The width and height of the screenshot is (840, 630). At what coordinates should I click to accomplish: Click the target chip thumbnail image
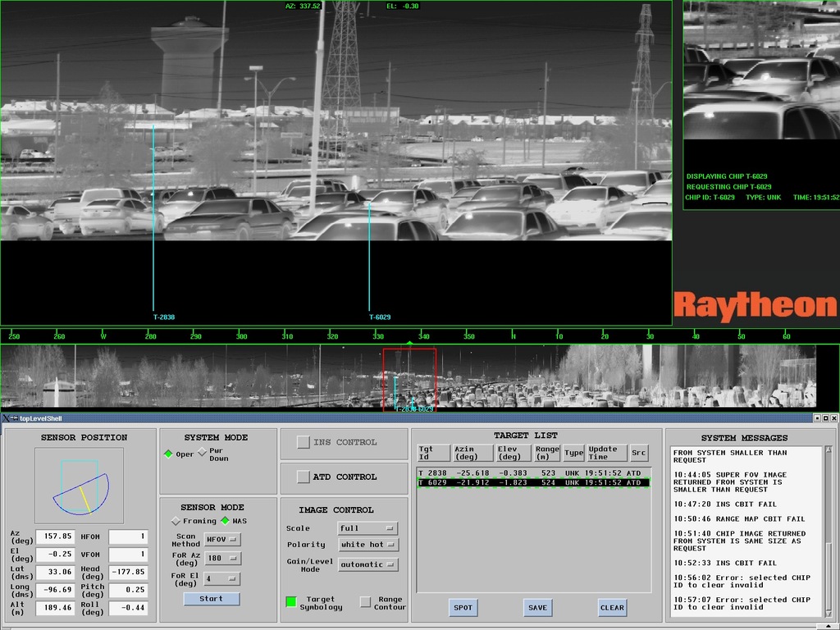(761, 71)
